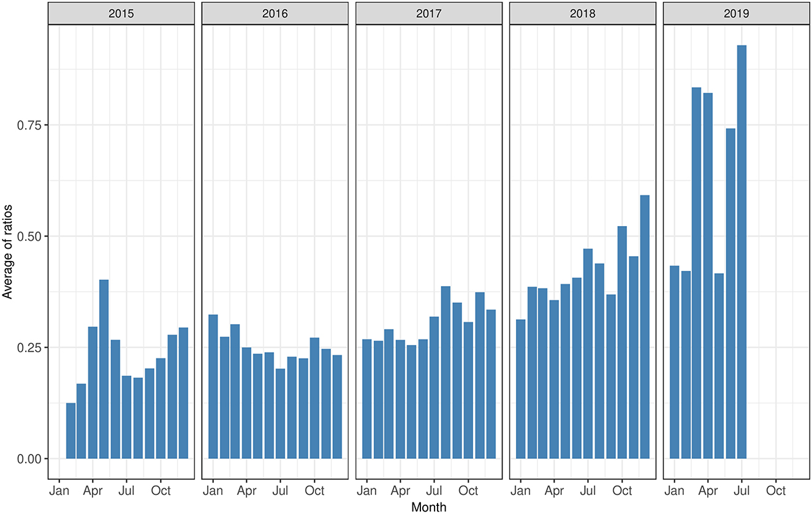Click the Apr tick label under 2015 panel
812x514 pixels.
coord(93,491)
